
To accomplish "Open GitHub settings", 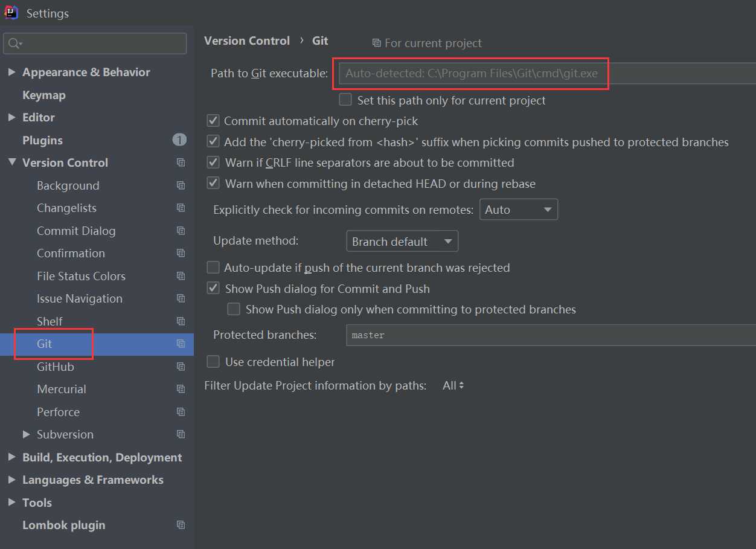I will coord(55,367).
